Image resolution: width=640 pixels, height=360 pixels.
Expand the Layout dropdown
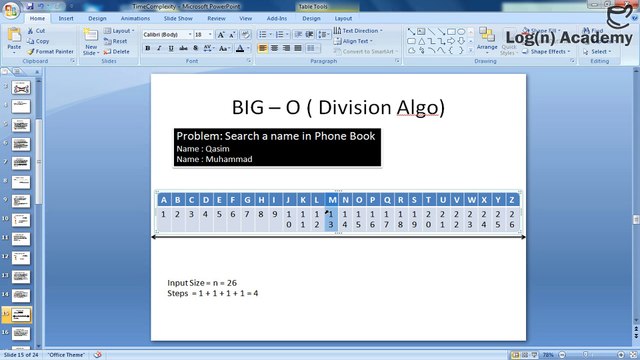pyautogui.click(x=119, y=31)
